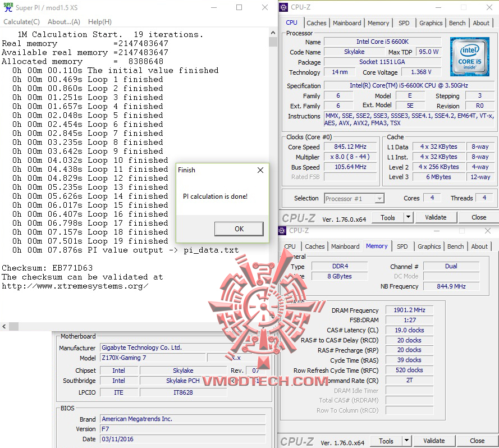The height and width of the screenshot is (448, 499).
Task: Click the lower CPU-Z window title icon
Action: point(282,231)
